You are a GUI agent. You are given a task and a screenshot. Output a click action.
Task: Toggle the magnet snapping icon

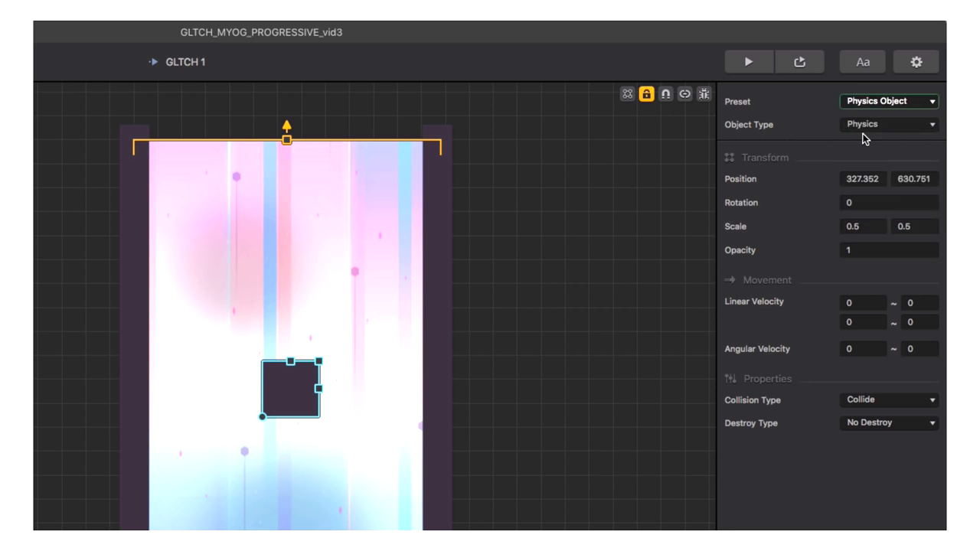point(666,94)
